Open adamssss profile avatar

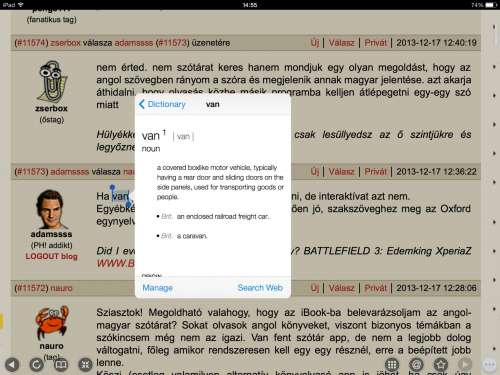tap(51, 209)
